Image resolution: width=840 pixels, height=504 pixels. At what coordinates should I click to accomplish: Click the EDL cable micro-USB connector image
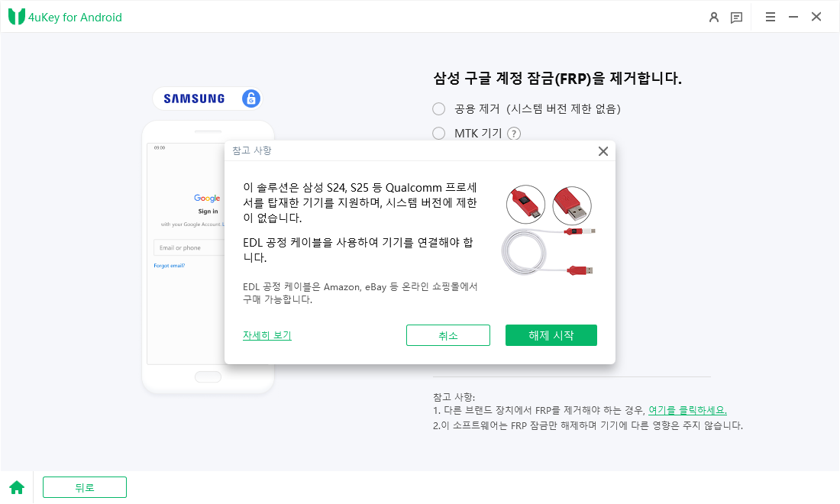click(x=525, y=205)
